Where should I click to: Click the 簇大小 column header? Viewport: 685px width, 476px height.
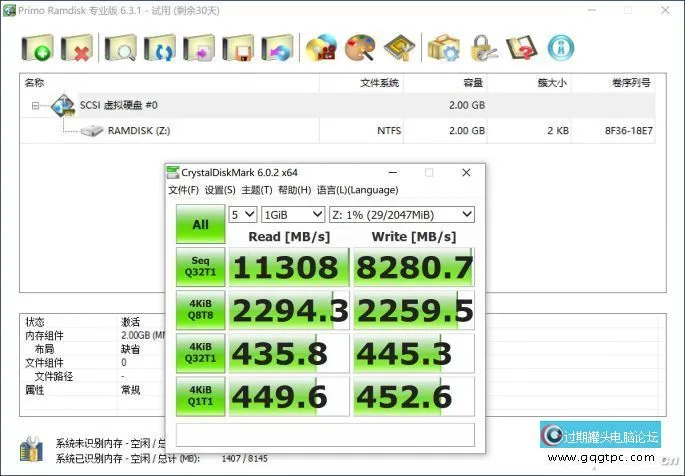(529, 83)
